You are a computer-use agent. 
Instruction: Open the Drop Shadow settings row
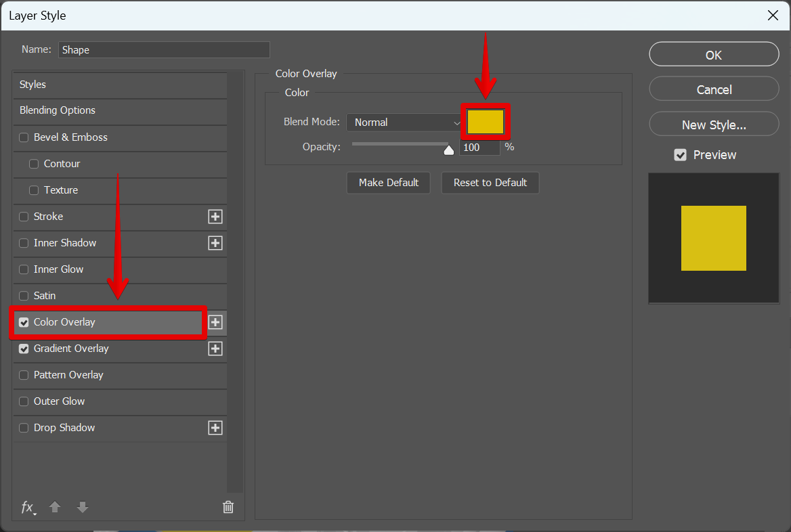pyautogui.click(x=120, y=428)
